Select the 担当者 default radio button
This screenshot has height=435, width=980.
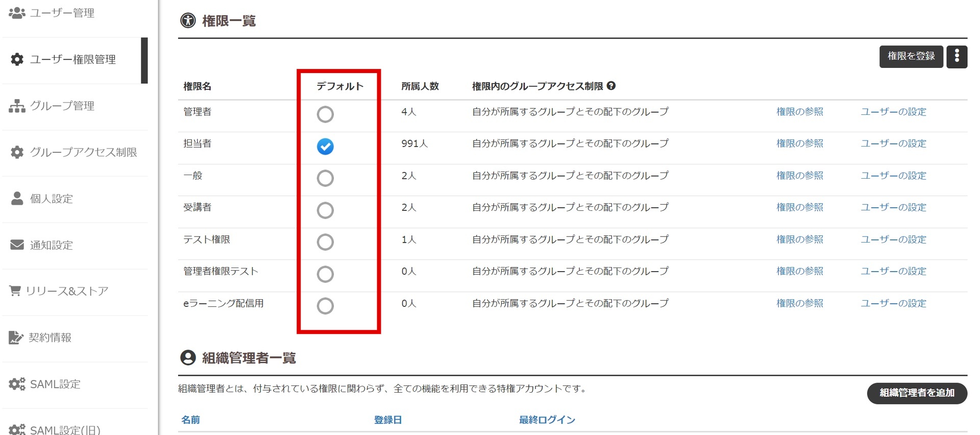(x=325, y=147)
